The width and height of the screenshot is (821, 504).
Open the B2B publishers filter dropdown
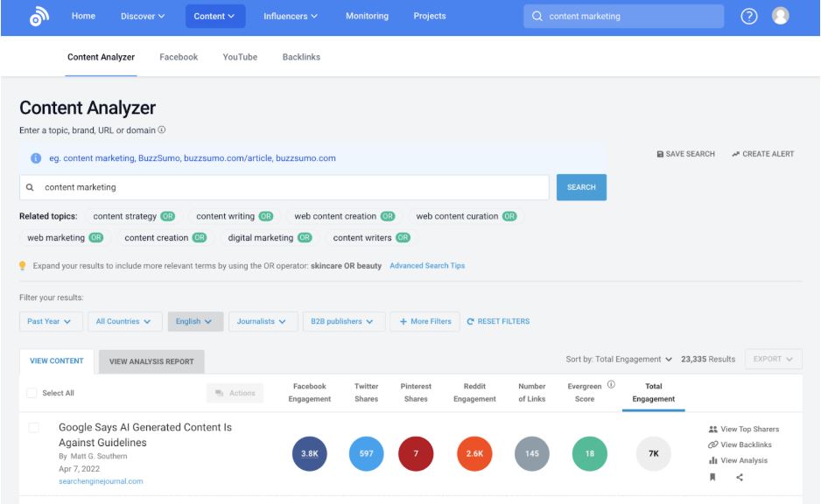[x=343, y=321]
